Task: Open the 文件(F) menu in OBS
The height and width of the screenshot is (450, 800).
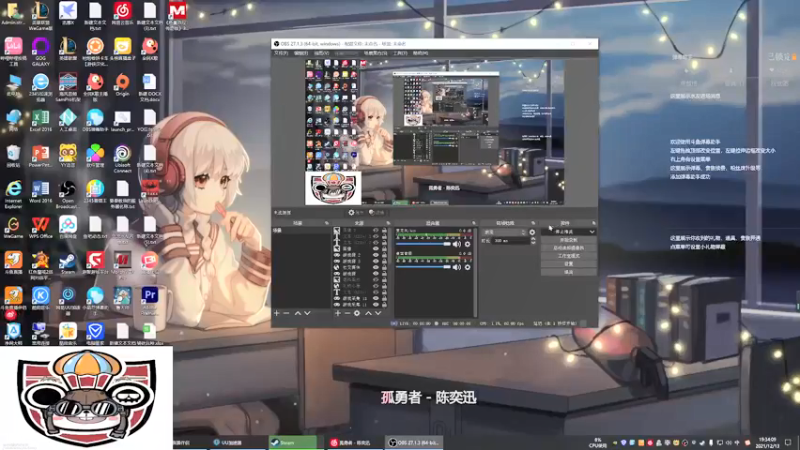Action: click(281, 53)
